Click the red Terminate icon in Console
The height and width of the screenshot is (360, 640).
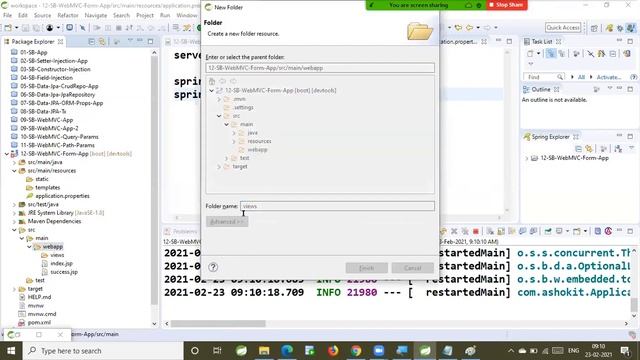pyautogui.click(x=476, y=231)
